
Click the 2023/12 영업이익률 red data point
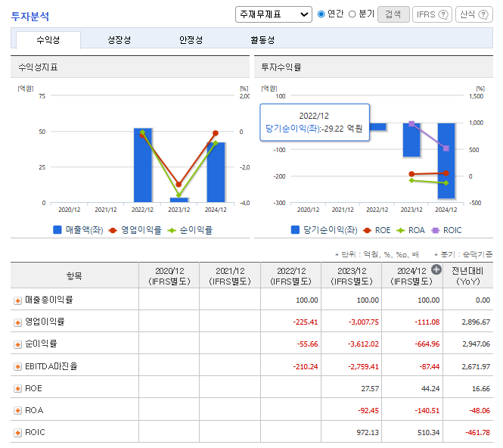click(179, 185)
